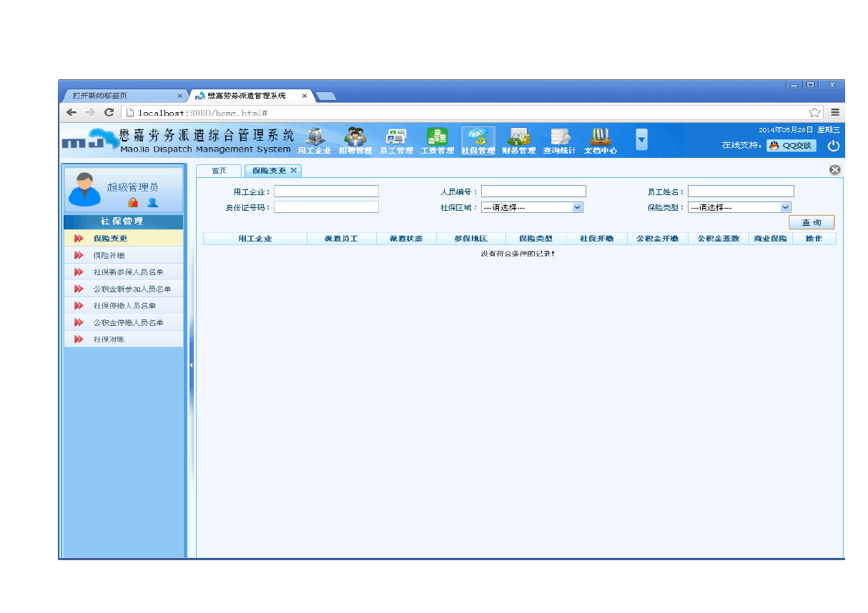Click the 派遣状态 column header

pos(406,239)
